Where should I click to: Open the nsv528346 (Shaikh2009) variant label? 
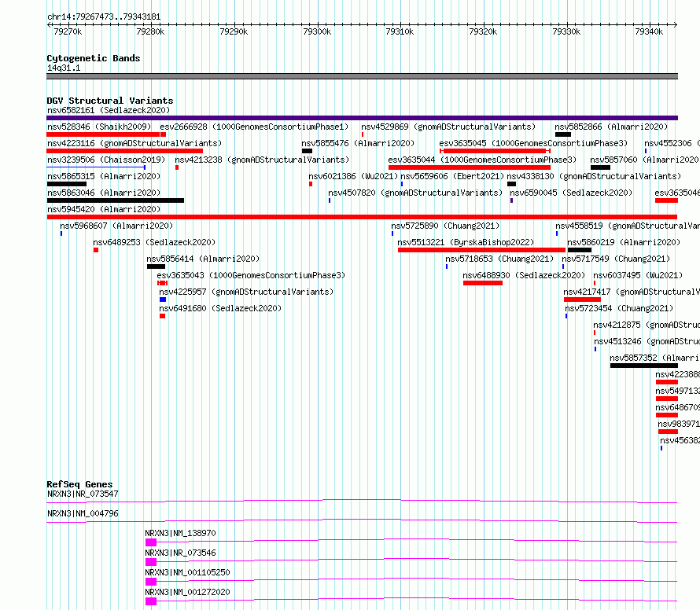click(x=99, y=127)
